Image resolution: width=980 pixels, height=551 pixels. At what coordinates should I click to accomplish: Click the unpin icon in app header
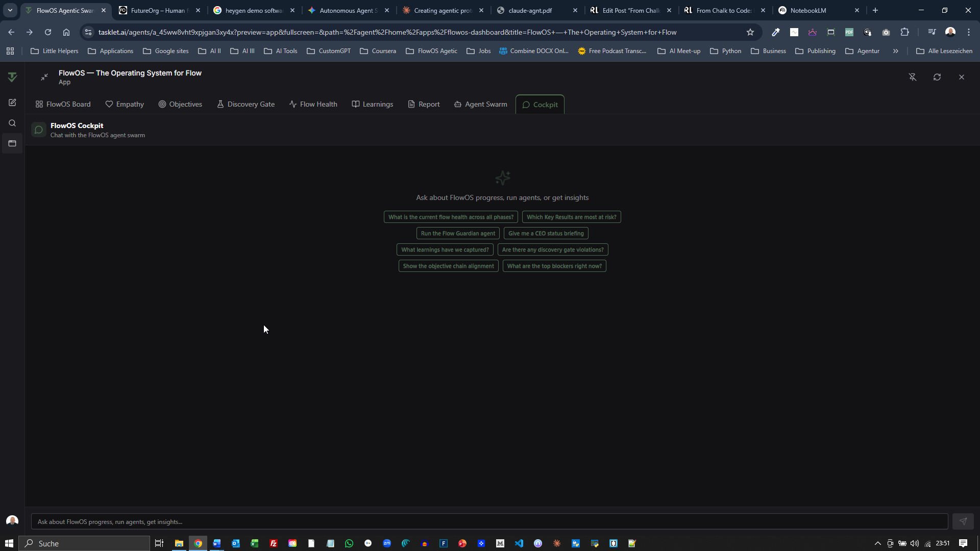coord(913,77)
